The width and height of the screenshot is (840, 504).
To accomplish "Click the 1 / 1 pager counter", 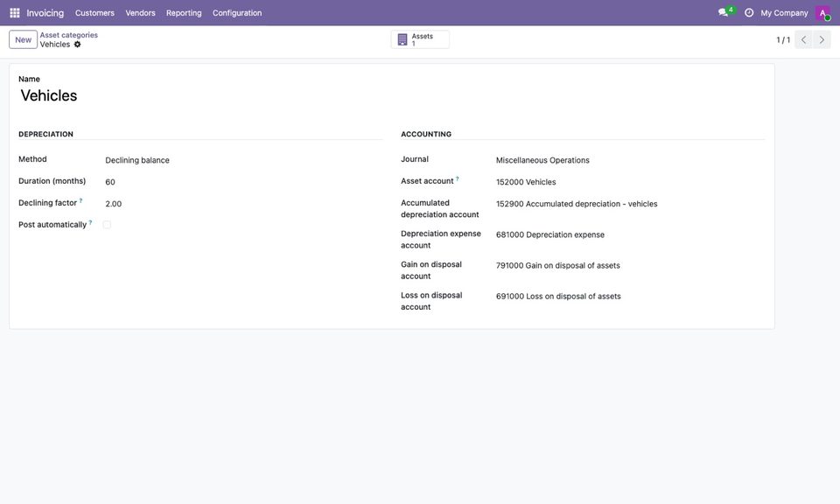I will tap(783, 39).
